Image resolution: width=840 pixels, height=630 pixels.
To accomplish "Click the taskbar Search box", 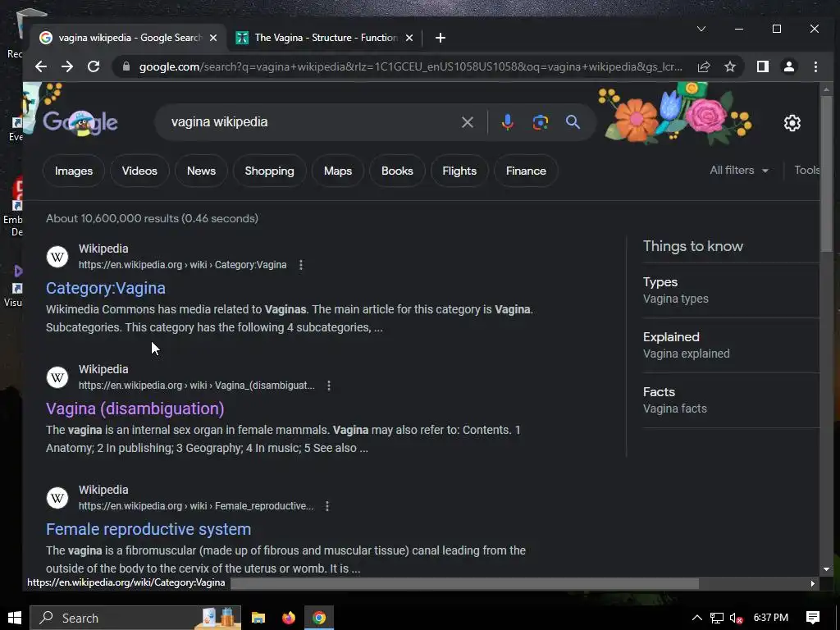I will [x=135, y=618].
